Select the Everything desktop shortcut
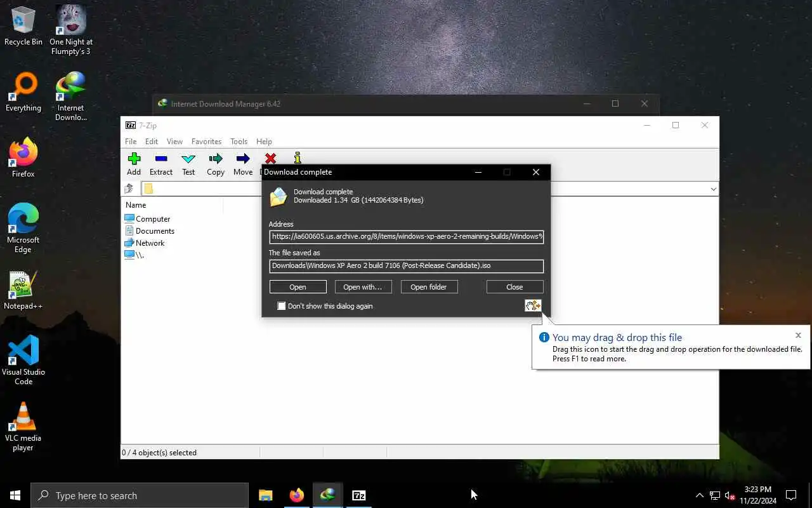 [x=23, y=93]
